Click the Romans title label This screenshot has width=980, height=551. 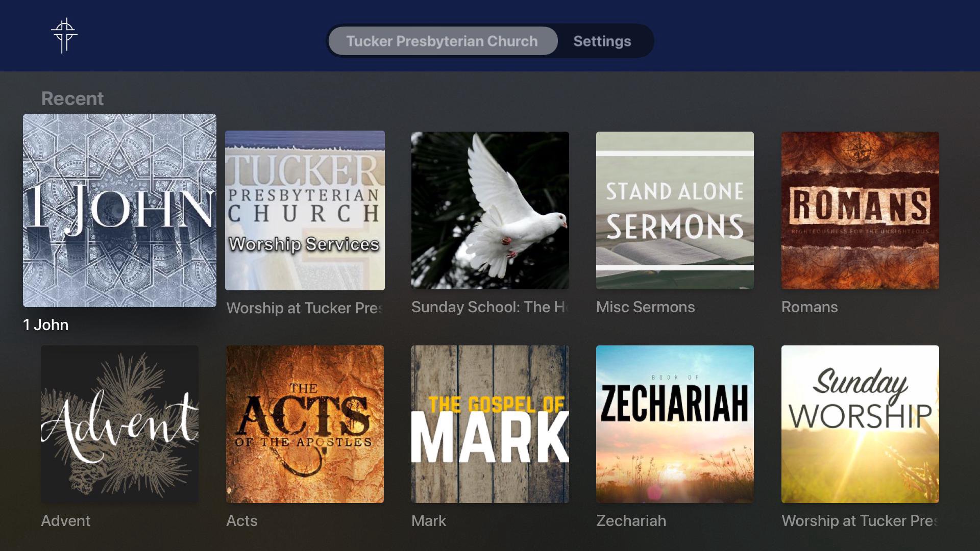810,307
